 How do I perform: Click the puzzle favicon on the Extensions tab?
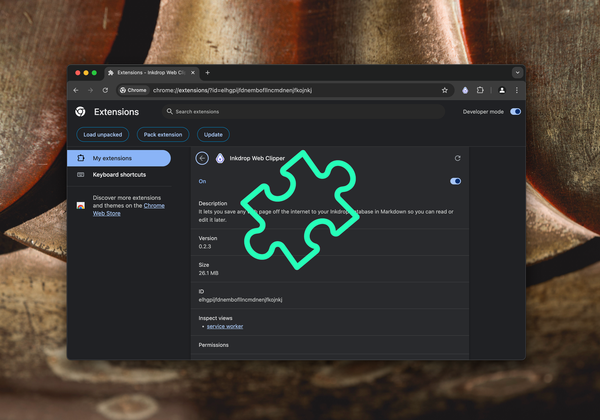pos(111,73)
